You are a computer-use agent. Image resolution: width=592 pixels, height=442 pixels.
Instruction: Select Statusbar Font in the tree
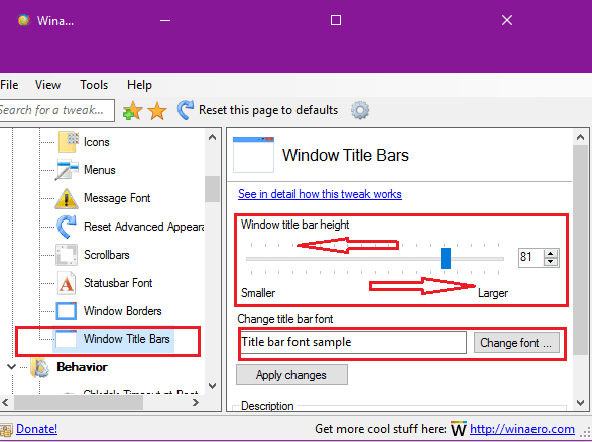[x=118, y=283]
